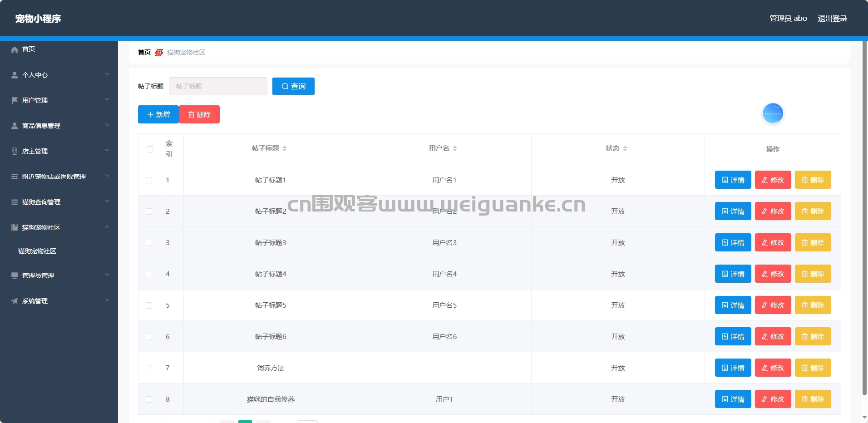Click the 用户名4 table cell

click(444, 274)
